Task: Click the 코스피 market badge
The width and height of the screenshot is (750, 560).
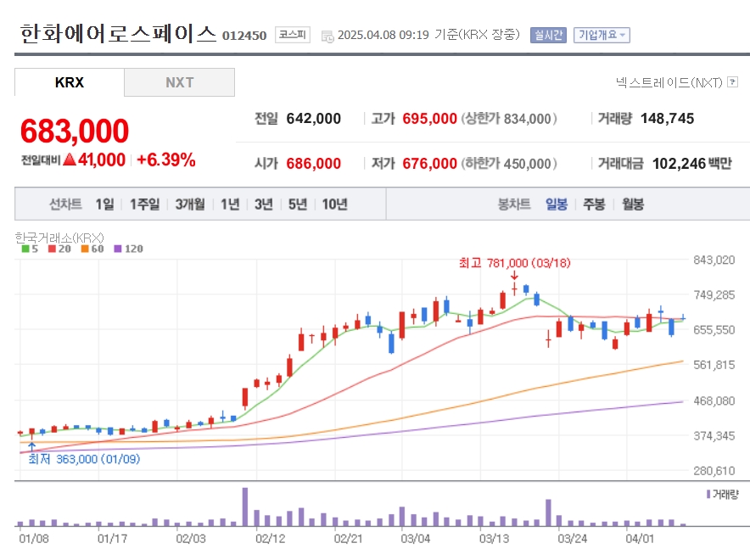Action: tap(292, 35)
